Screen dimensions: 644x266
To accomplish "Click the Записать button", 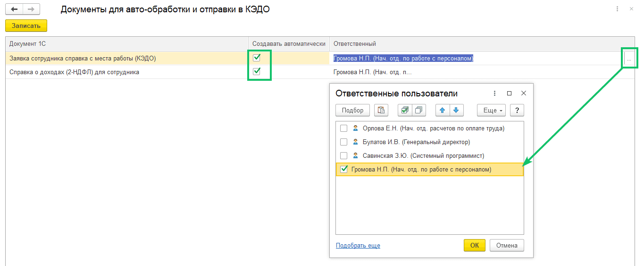I will tap(26, 26).
